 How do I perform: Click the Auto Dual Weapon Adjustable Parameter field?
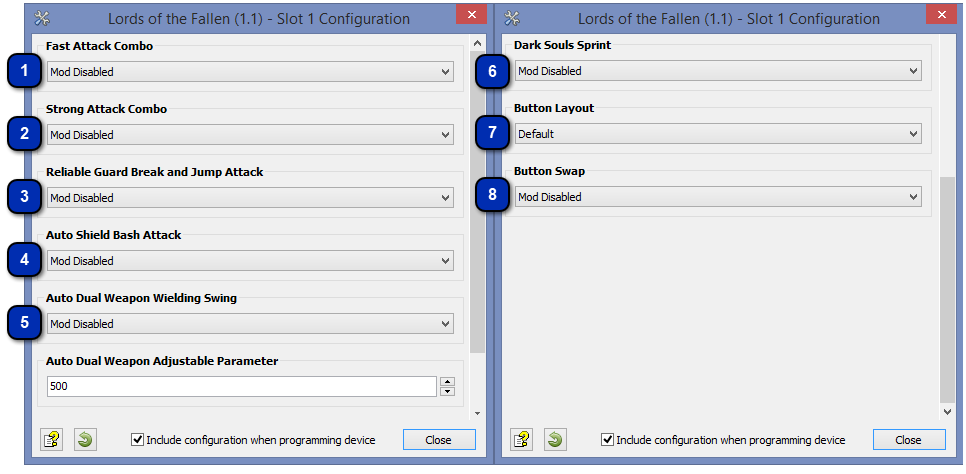point(242,386)
